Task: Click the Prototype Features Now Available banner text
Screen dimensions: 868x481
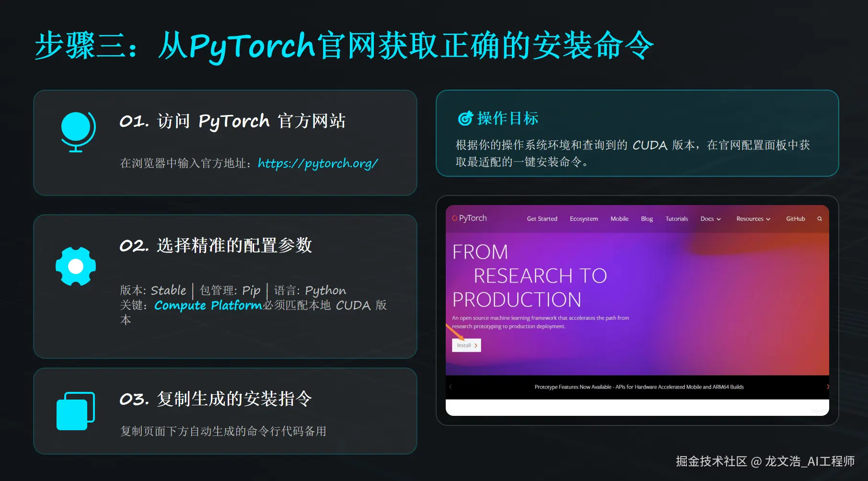Action: pos(639,387)
